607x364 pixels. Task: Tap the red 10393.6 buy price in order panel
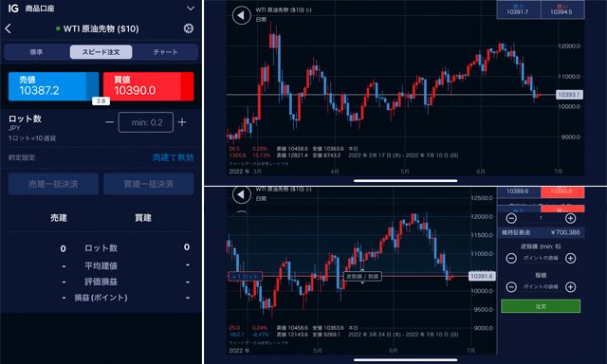[562, 191]
